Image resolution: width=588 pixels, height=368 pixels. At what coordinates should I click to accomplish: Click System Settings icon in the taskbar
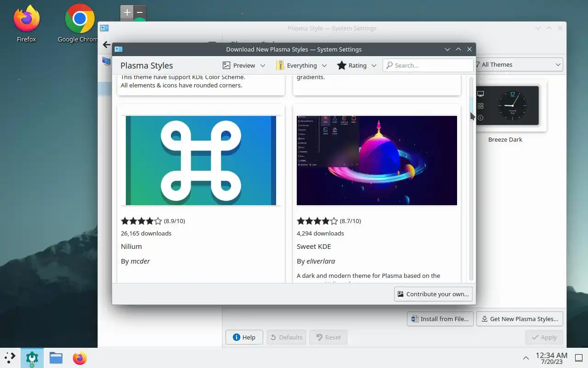pyautogui.click(x=32, y=358)
